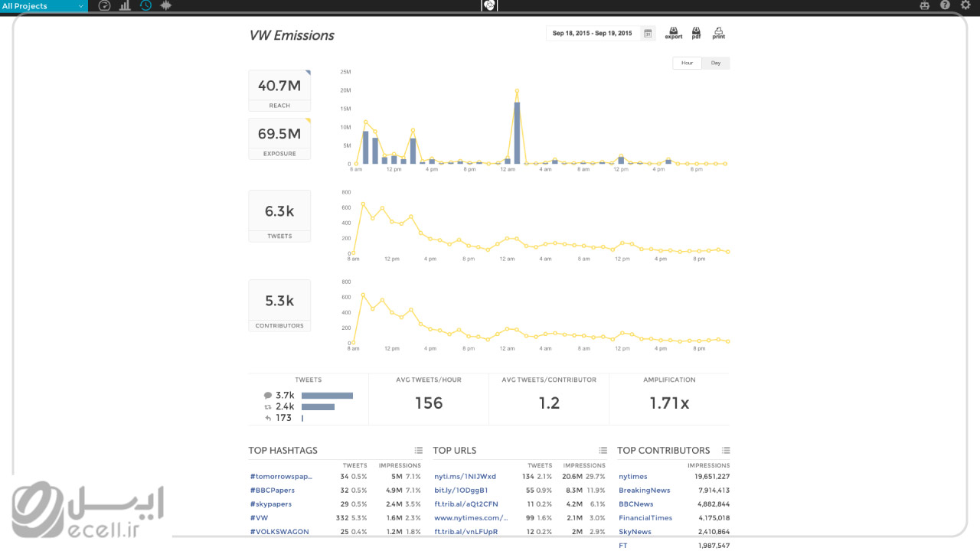Click the 1.2 avg tweets/contributor value

point(549,403)
